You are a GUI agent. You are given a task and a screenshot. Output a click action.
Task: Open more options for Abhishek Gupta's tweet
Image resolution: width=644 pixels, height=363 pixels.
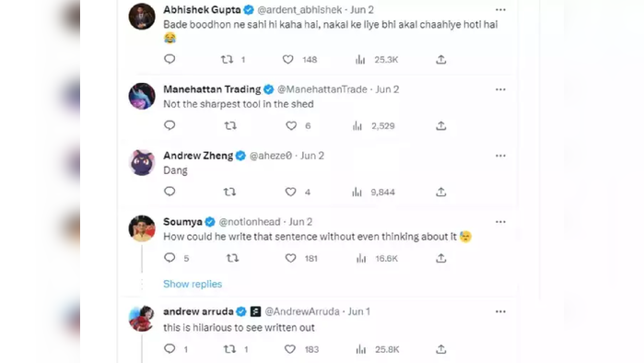click(x=500, y=9)
